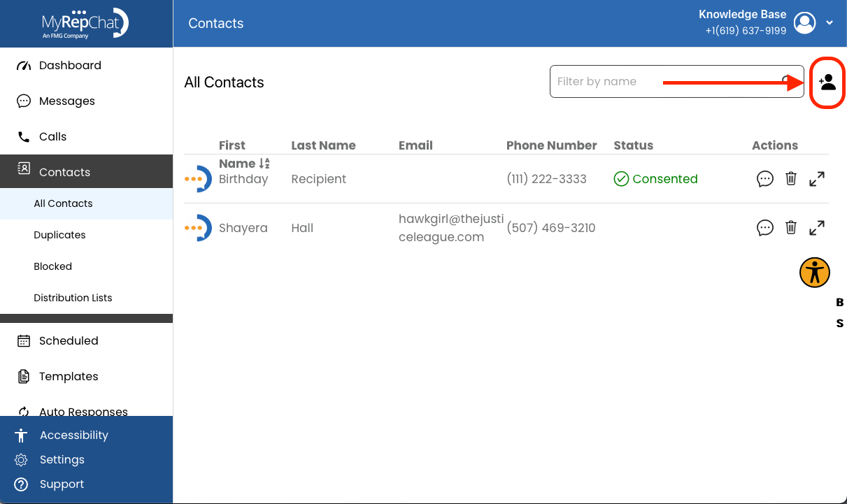Open the Messages section
This screenshot has height=504, width=847.
(x=87, y=101)
